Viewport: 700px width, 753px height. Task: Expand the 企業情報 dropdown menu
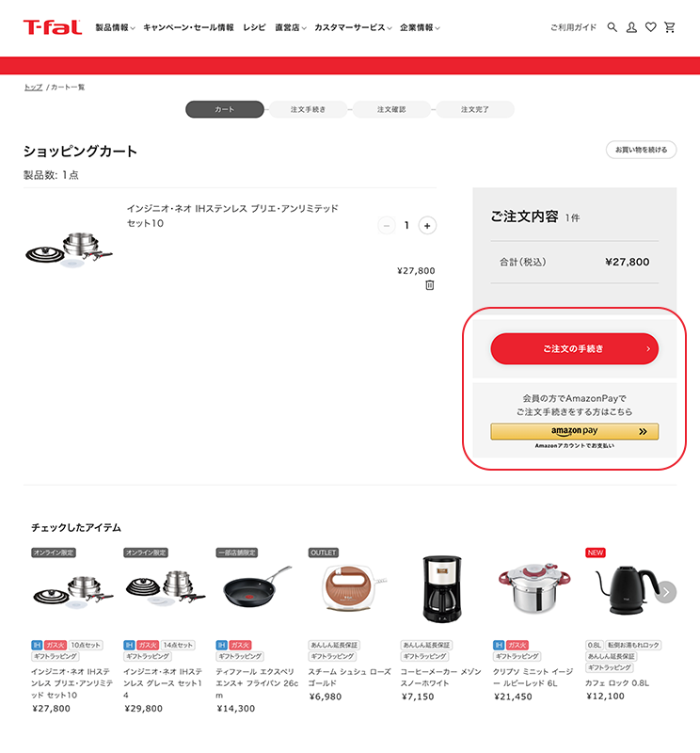(420, 28)
